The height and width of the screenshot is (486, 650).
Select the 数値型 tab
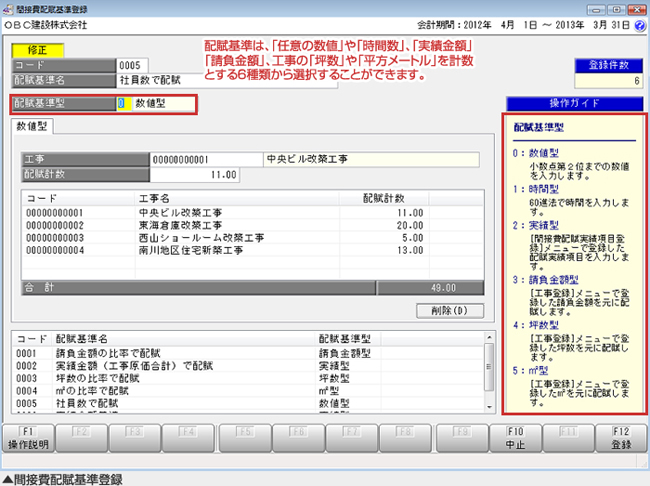coord(32,126)
